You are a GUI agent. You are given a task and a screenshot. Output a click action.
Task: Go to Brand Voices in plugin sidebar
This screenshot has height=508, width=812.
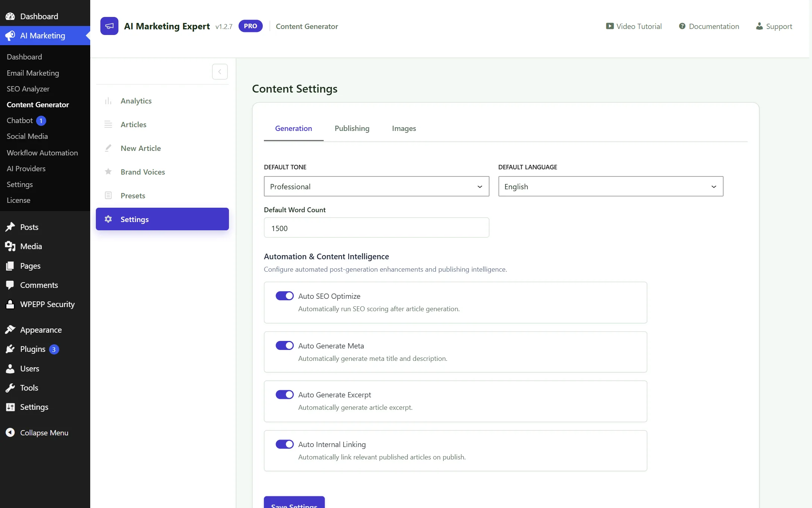pos(162,172)
